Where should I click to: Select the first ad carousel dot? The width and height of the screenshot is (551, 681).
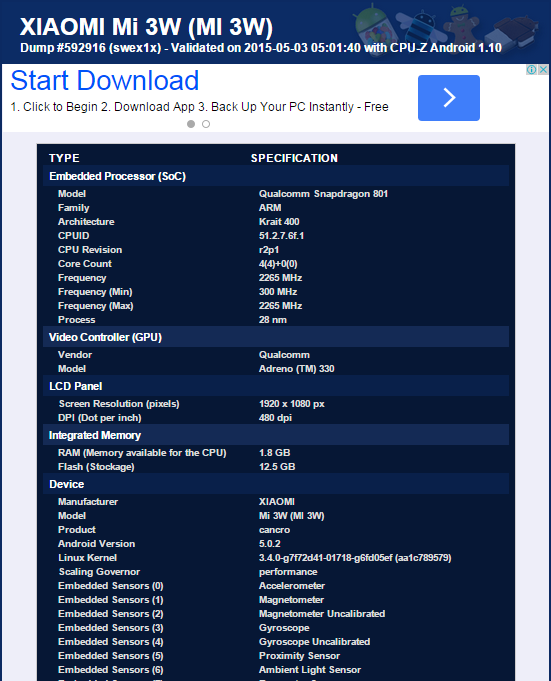pyautogui.click(x=191, y=124)
